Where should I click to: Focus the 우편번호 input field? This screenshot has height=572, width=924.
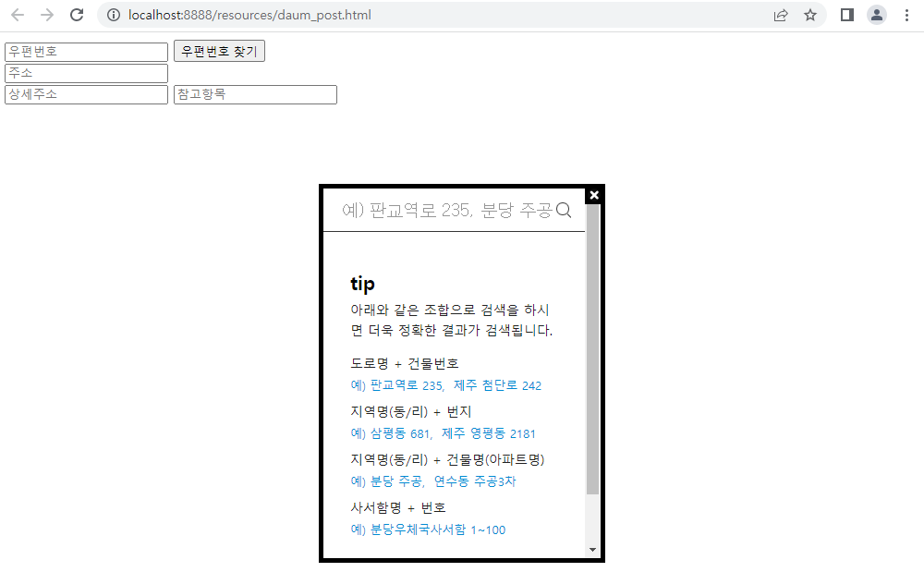pyautogui.click(x=87, y=52)
